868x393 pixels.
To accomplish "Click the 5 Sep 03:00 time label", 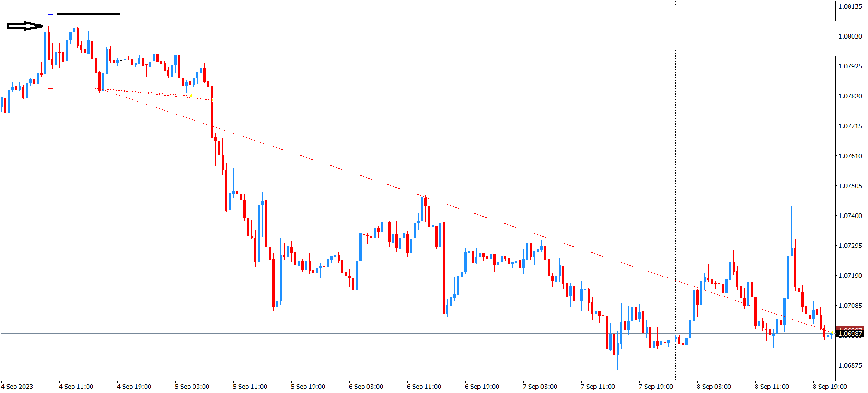I will [192, 387].
